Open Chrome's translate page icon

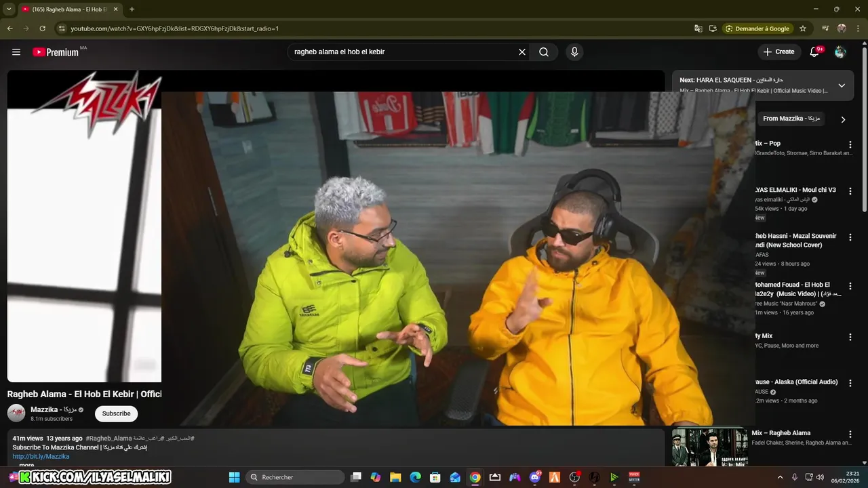(698, 28)
